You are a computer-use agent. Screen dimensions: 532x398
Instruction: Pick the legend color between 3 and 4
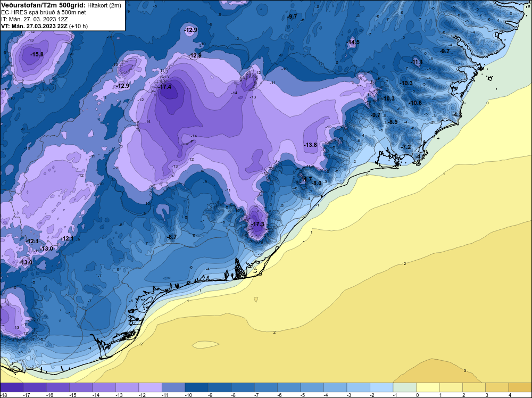497,387
